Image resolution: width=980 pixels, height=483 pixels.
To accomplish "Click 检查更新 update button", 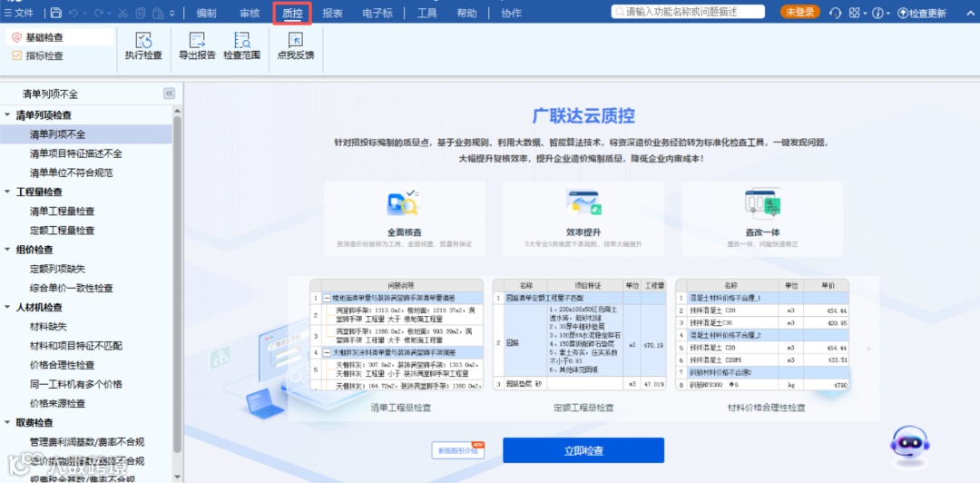I will coord(922,13).
